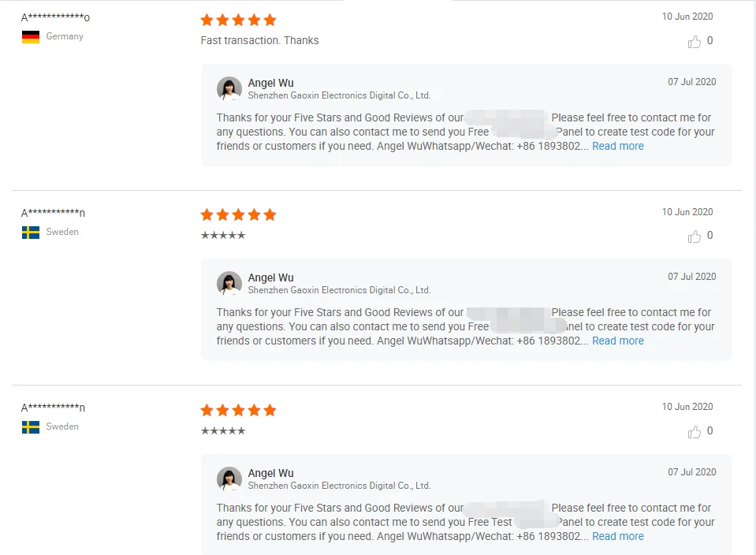Expand second seller reply with Read more
756x555 pixels.
pyautogui.click(x=618, y=341)
